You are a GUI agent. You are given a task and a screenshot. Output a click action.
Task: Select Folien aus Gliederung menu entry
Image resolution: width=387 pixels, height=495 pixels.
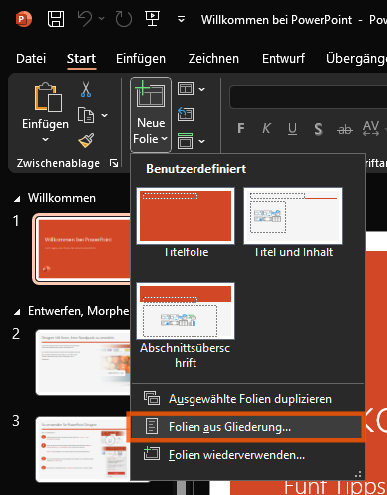tap(247, 427)
